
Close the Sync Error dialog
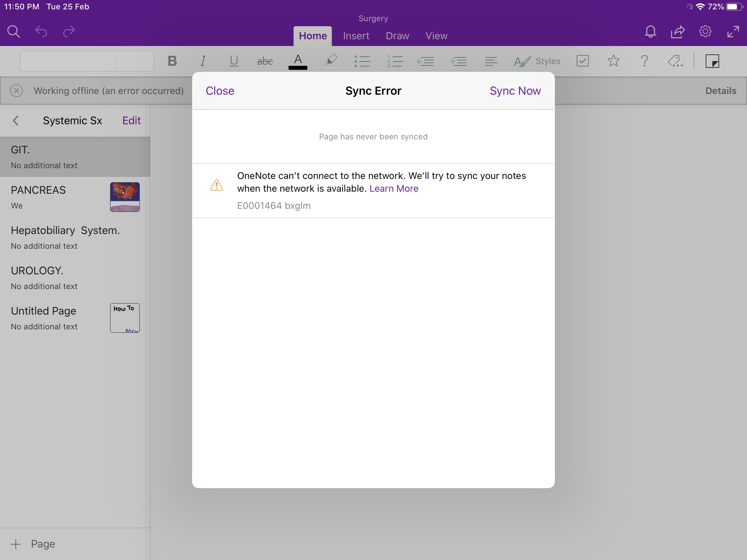[220, 91]
